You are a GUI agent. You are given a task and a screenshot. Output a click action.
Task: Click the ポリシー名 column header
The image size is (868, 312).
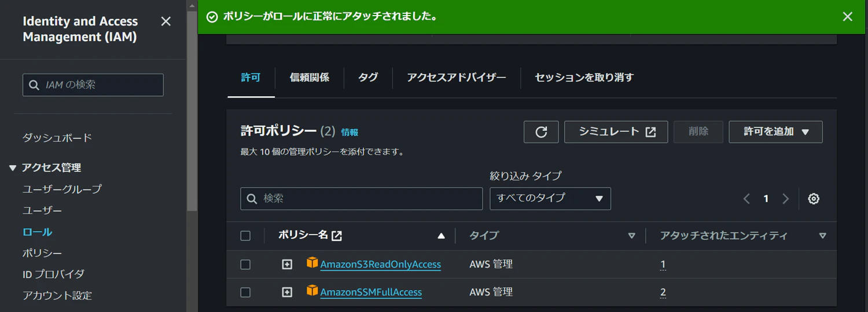(x=303, y=235)
